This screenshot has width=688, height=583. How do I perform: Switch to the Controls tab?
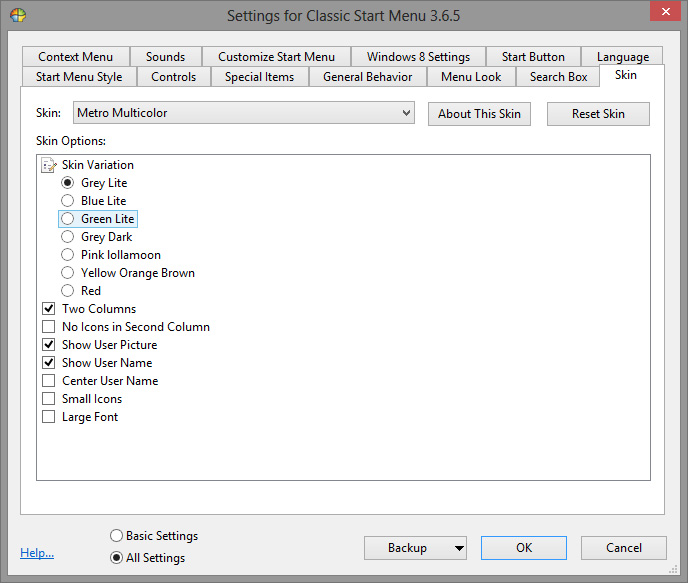point(174,77)
